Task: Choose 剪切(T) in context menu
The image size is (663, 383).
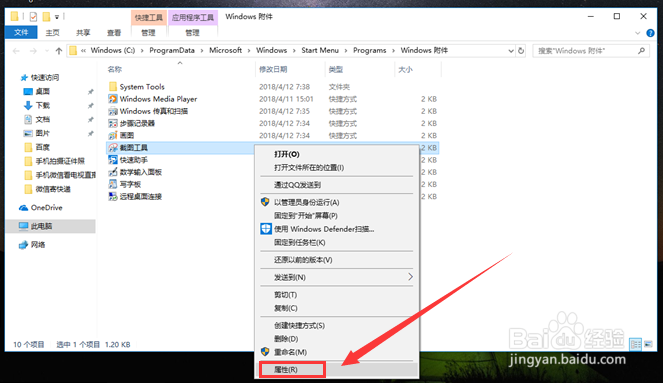Action: 337,295
